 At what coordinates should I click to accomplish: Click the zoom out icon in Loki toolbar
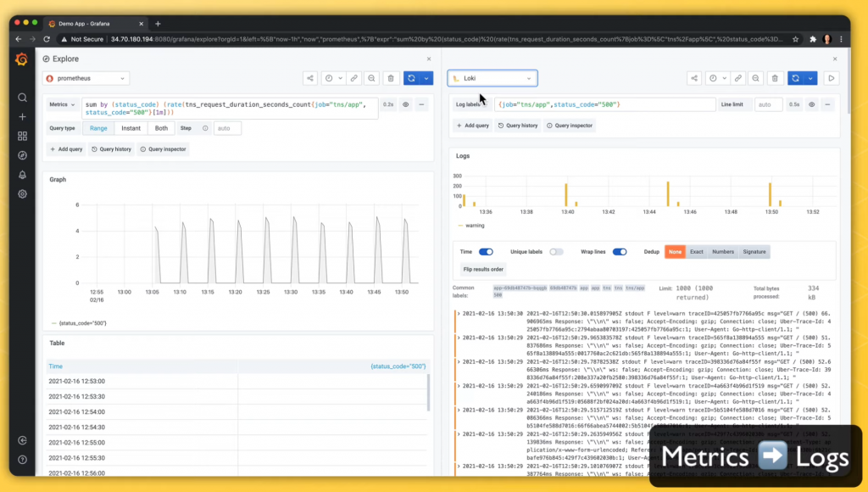click(755, 78)
